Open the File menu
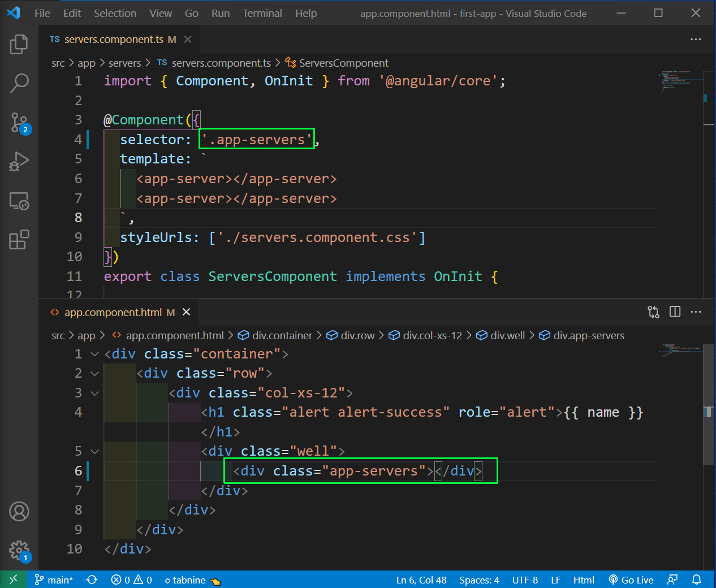 (x=42, y=13)
